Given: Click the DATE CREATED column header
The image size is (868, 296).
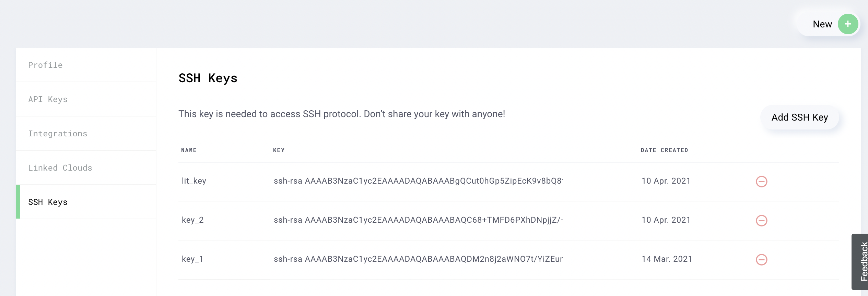Looking at the screenshot, I should coord(664,150).
